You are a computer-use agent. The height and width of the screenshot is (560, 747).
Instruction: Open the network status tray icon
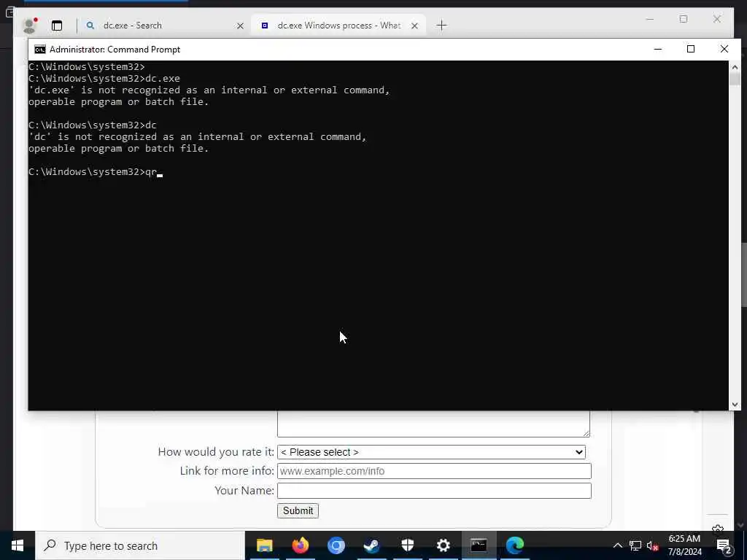click(x=635, y=545)
